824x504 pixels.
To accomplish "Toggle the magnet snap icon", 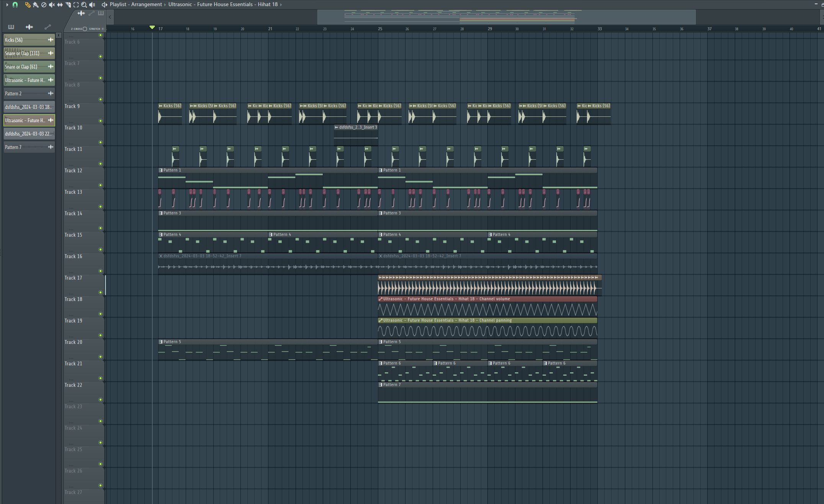I will 15,5.
